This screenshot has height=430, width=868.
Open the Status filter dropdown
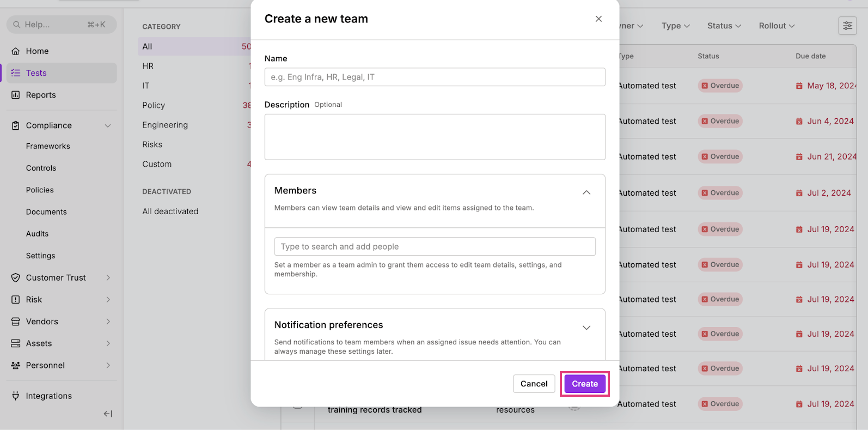coord(724,26)
